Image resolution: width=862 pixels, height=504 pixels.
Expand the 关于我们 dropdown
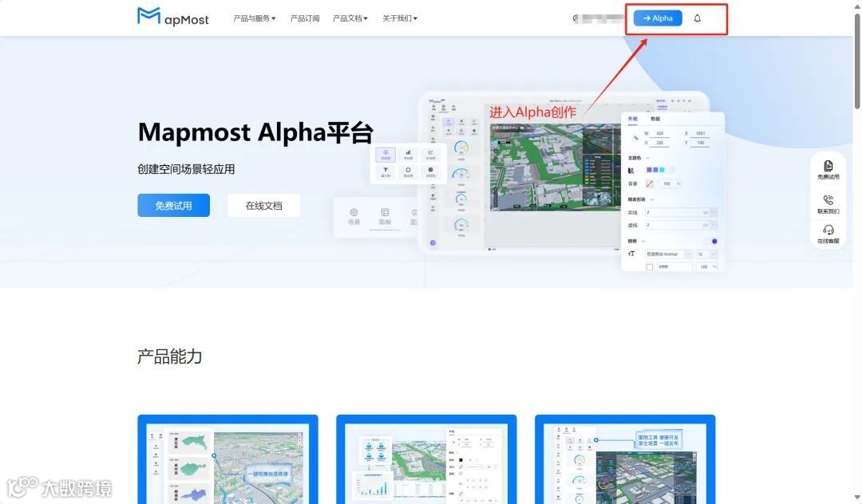[x=400, y=18]
